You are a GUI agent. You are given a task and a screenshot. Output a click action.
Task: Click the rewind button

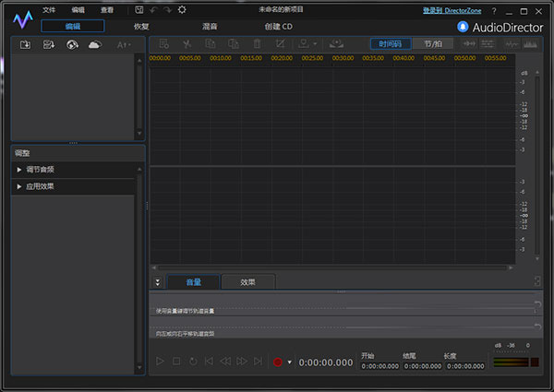[225, 362]
